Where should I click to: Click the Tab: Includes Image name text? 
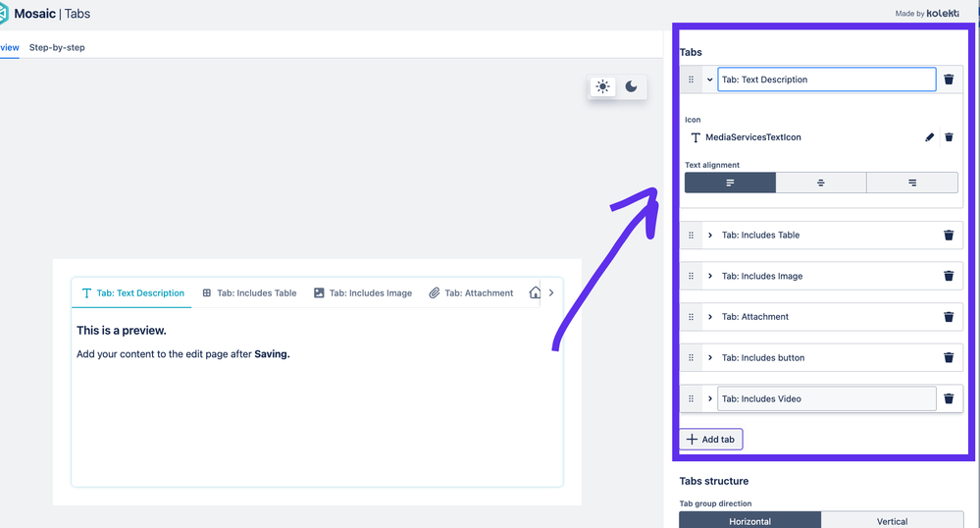pos(762,276)
